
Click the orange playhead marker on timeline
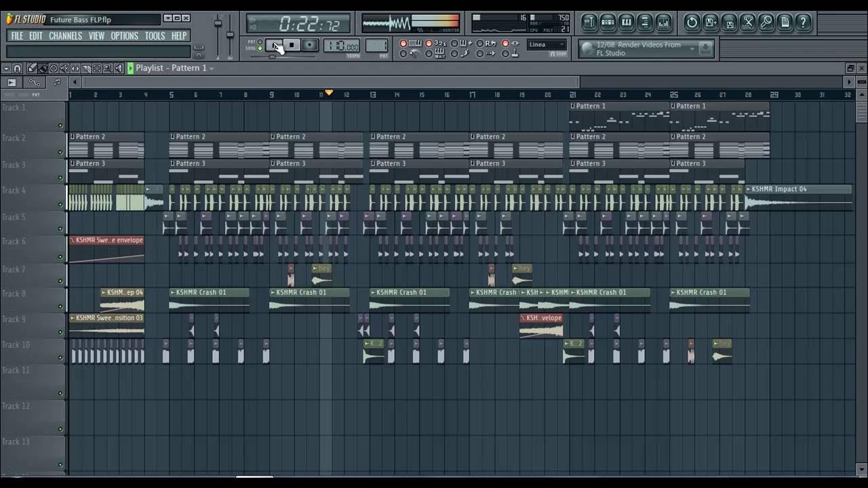[329, 93]
